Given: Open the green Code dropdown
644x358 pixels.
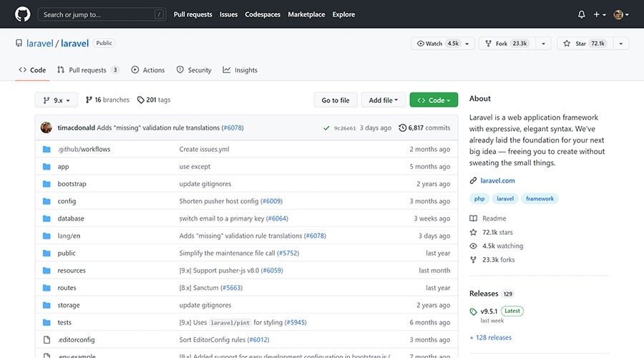Looking at the screenshot, I should pos(434,100).
